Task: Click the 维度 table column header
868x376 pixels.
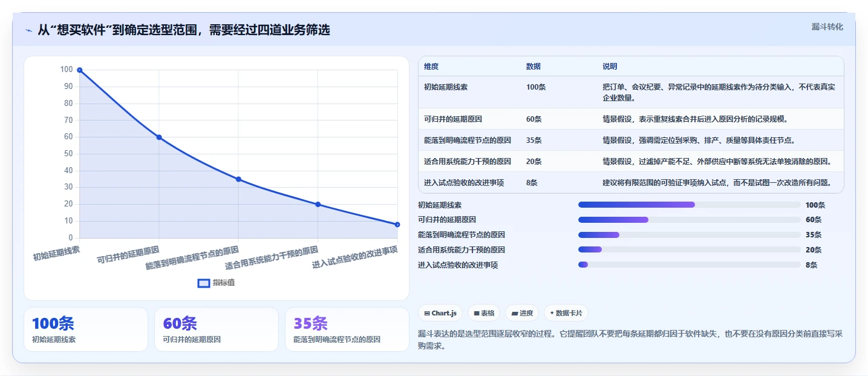Action: (x=431, y=67)
